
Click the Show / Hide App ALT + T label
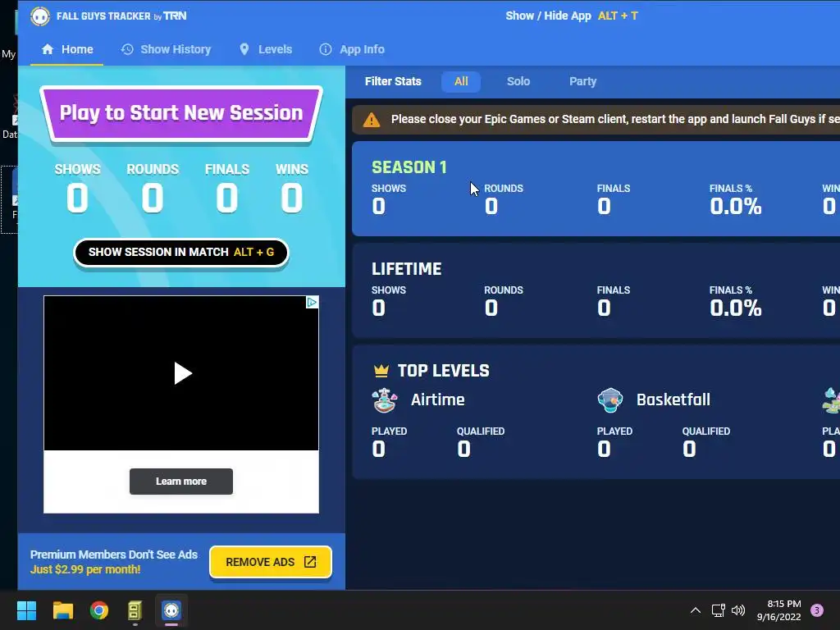(x=572, y=16)
